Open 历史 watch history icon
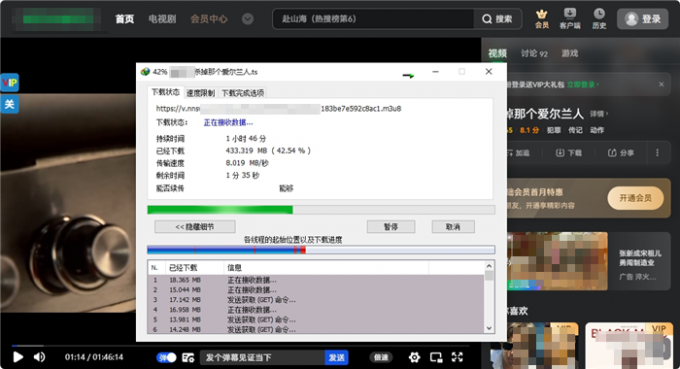 599,19
